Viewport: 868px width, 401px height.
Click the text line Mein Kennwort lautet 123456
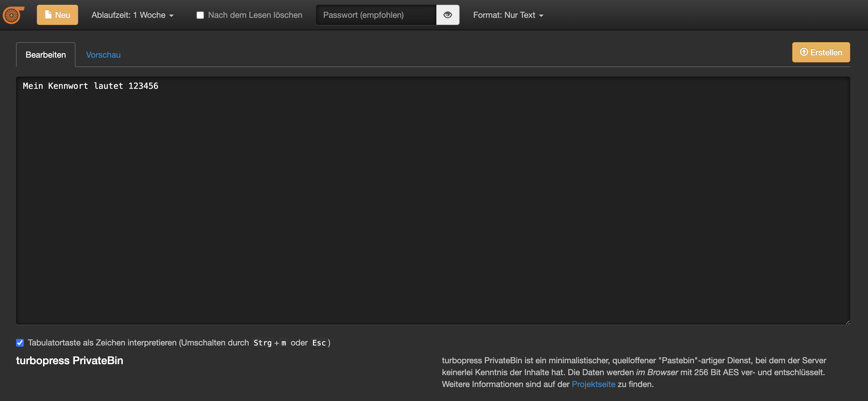90,86
